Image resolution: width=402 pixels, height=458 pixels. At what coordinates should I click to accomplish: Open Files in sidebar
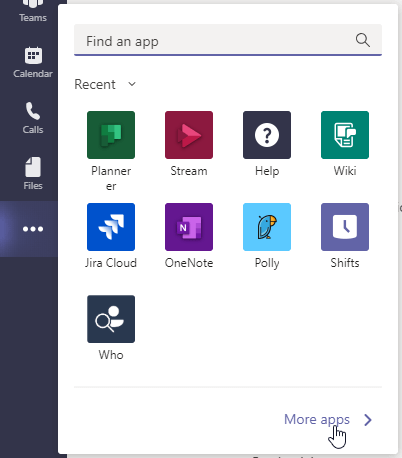33,174
